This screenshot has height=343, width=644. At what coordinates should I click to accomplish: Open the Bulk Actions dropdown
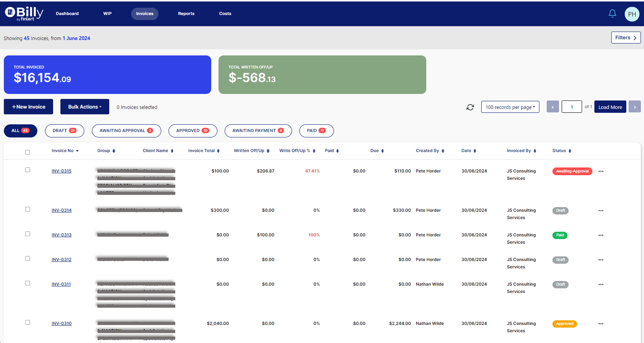tap(84, 107)
